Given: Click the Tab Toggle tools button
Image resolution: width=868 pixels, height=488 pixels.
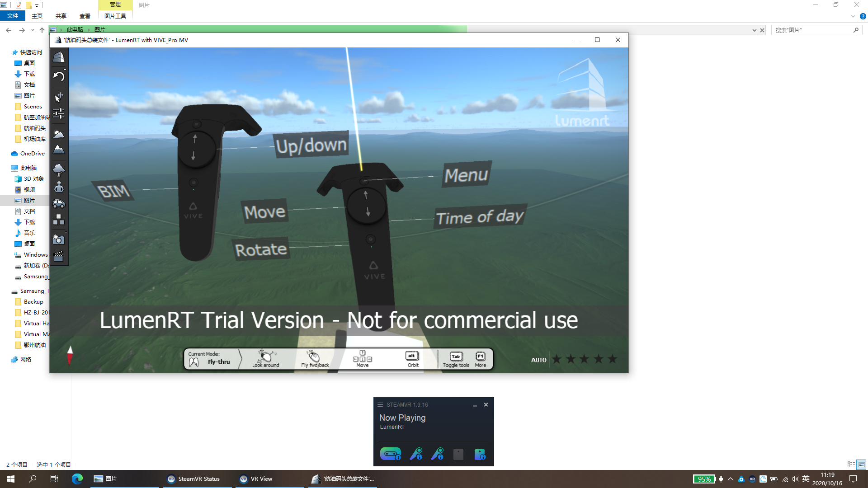Looking at the screenshot, I should [456, 359].
